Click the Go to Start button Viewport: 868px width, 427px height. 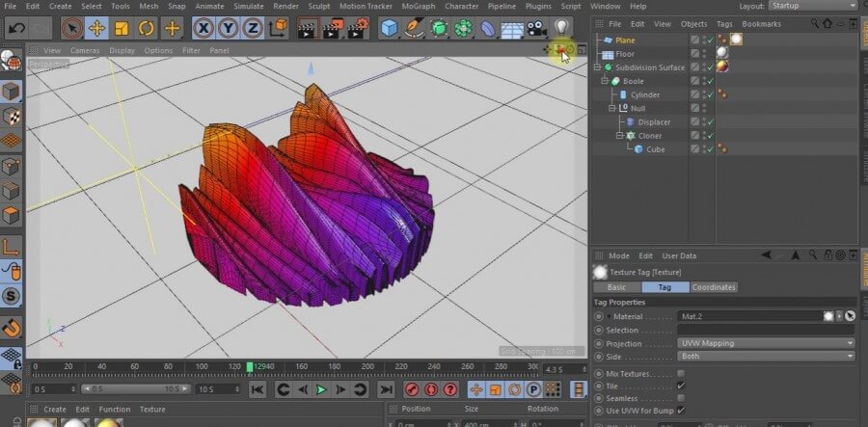coord(258,389)
